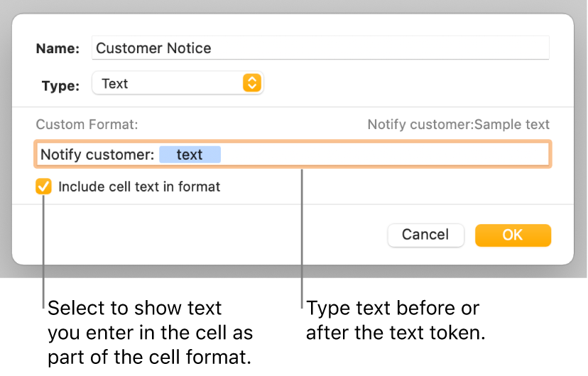Click the 'Include cell text in format' label
Image resolution: width=588 pixels, height=376 pixels.
[x=139, y=187]
